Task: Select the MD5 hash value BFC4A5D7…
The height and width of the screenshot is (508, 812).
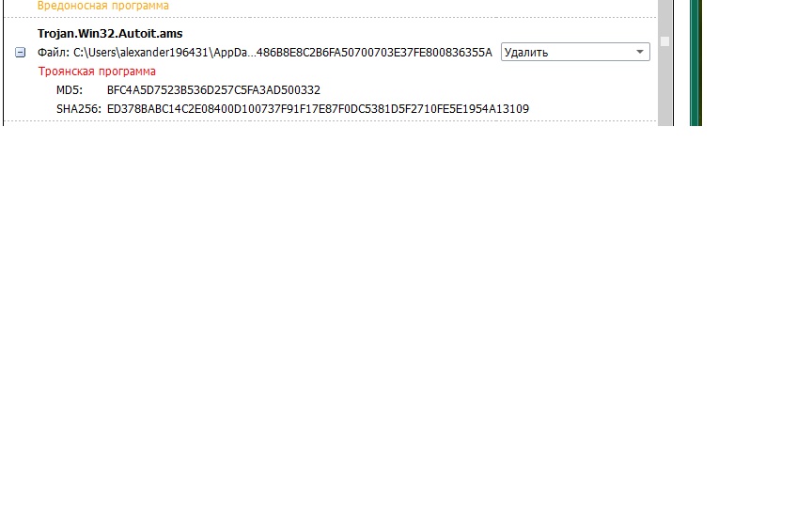Action: tap(214, 90)
